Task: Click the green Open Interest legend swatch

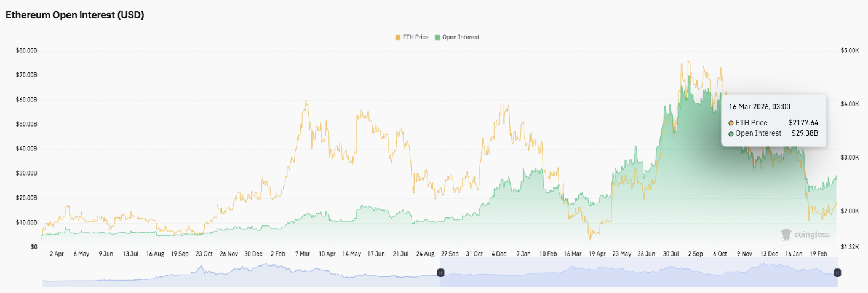Action: coord(437,37)
